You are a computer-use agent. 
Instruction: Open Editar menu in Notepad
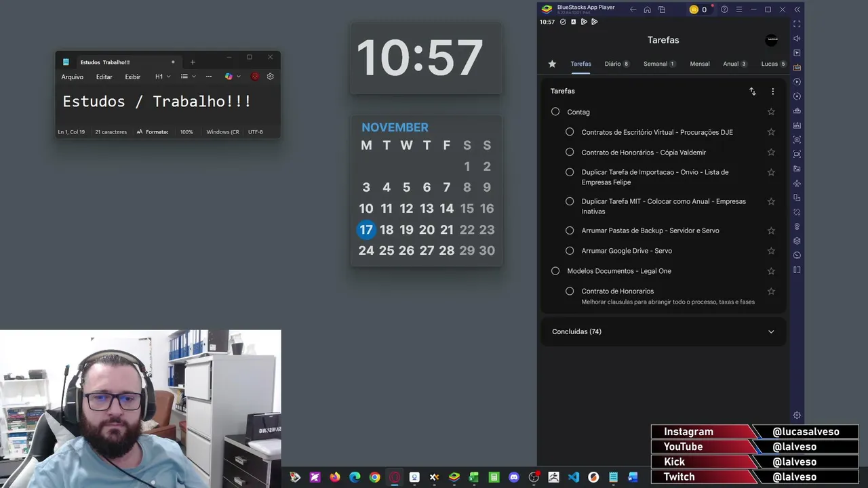[104, 77]
